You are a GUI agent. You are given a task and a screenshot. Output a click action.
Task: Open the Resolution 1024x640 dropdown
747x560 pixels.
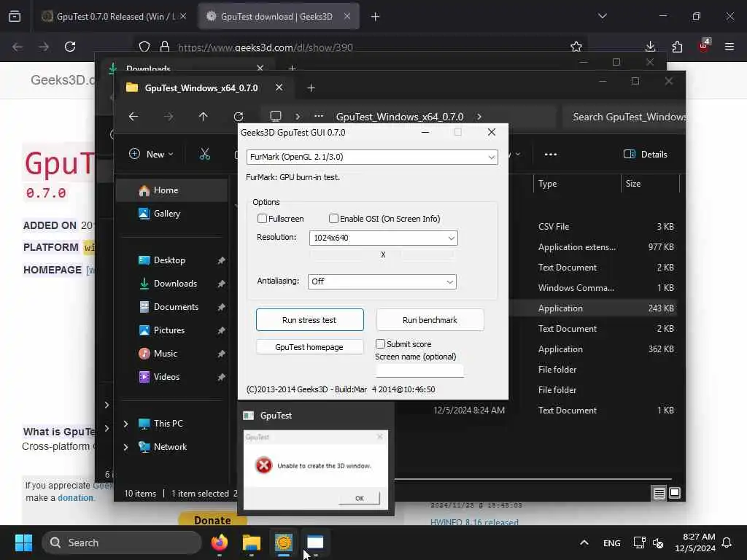click(x=384, y=238)
